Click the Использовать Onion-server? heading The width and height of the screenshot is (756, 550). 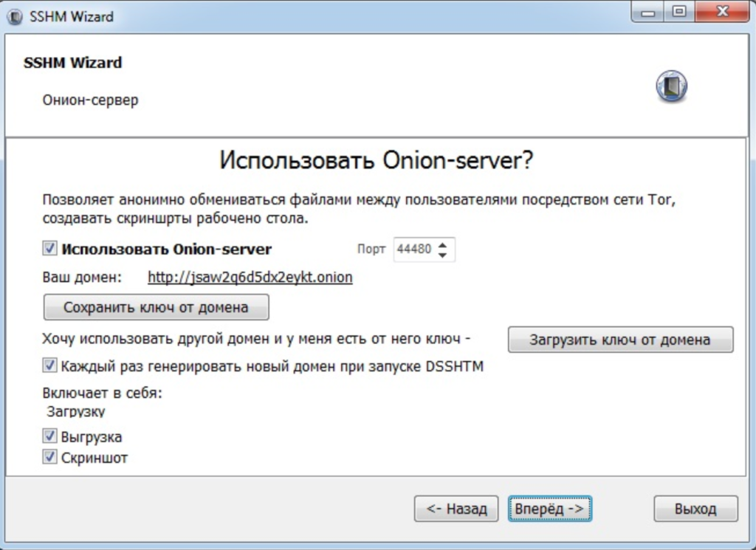377,158
